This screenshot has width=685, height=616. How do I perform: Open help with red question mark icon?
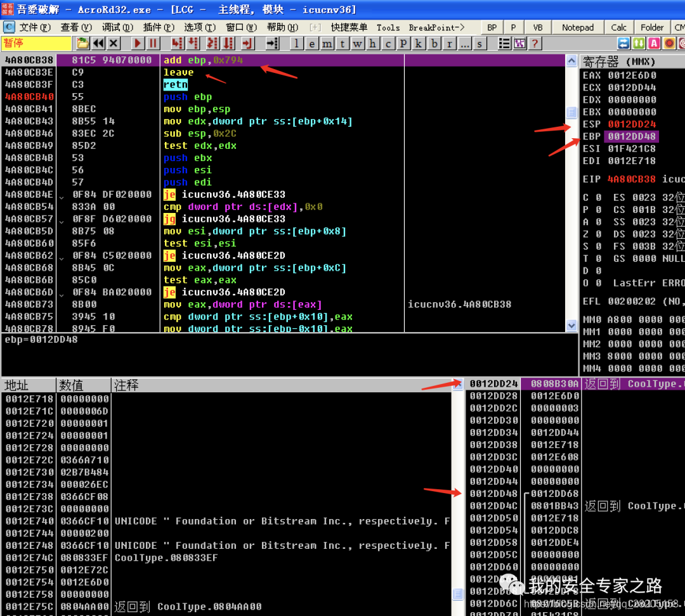click(x=535, y=43)
